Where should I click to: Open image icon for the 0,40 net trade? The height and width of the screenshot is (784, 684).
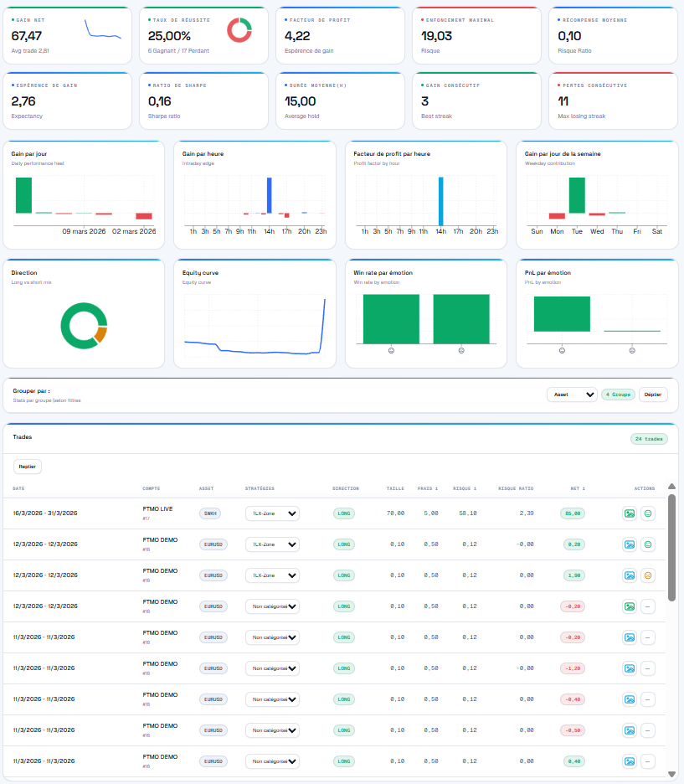[630, 761]
